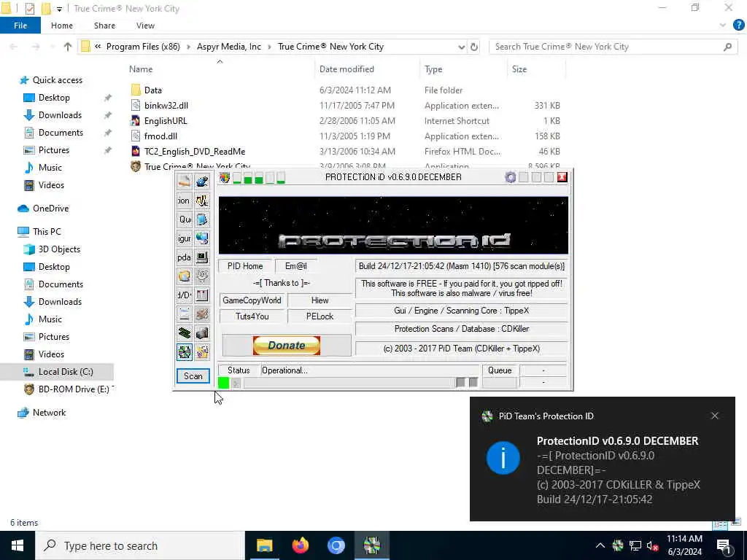
Task: Expand the '«' breadcrumb overflow in the address bar
Action: 98,47
